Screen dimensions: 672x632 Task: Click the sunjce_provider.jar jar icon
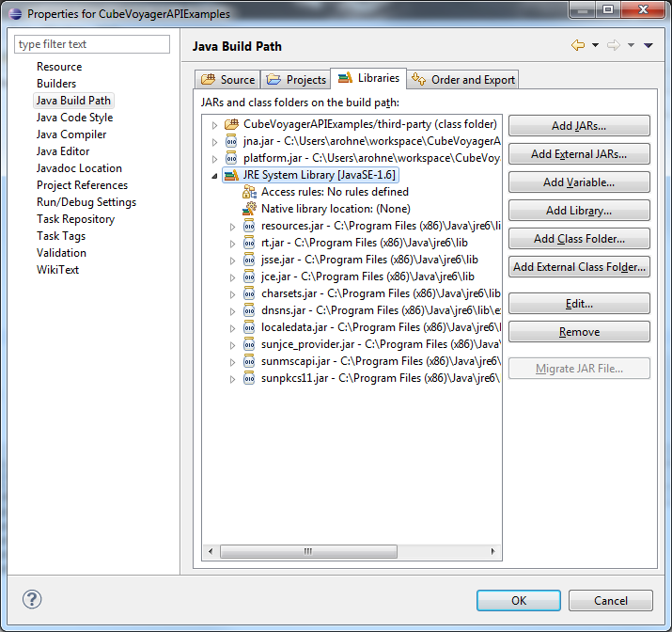[249, 344]
